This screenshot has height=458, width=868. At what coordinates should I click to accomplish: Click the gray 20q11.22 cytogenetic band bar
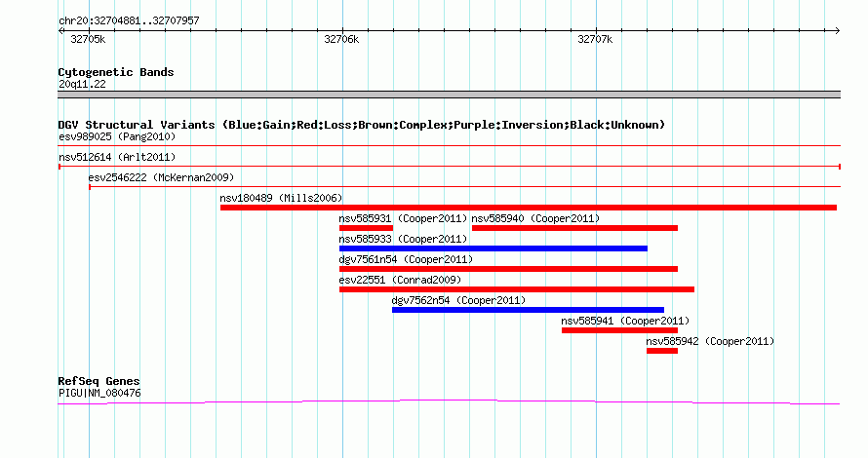coord(449,95)
